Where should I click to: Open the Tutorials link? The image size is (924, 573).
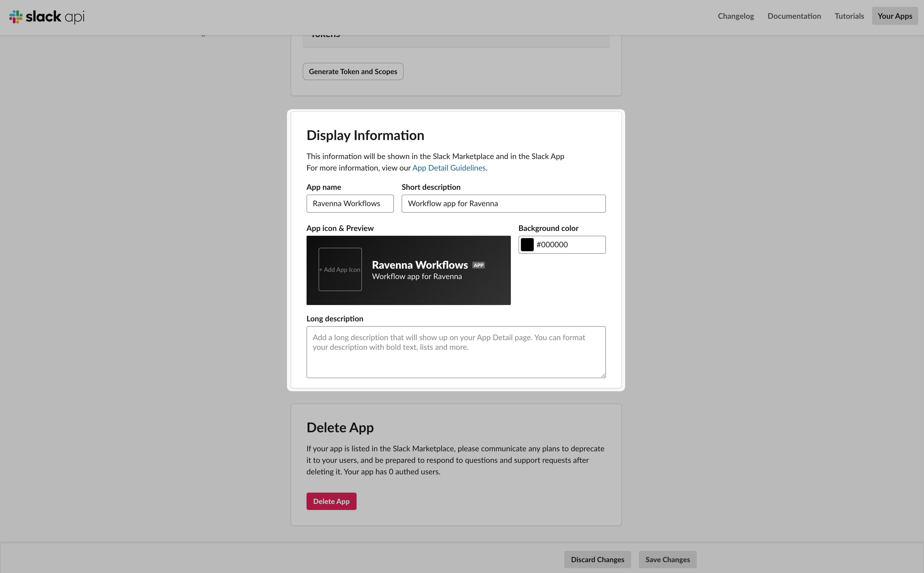(x=849, y=16)
